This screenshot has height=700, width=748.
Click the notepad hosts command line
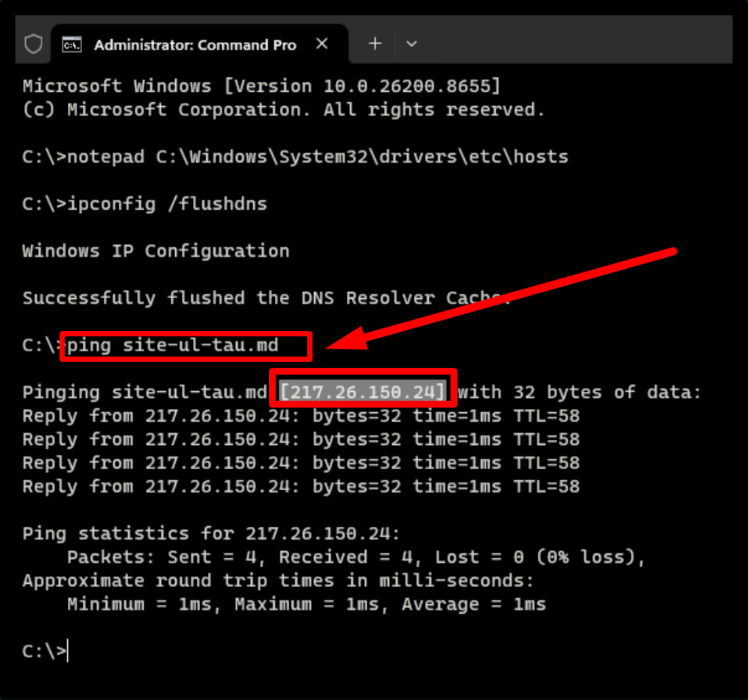(x=295, y=157)
